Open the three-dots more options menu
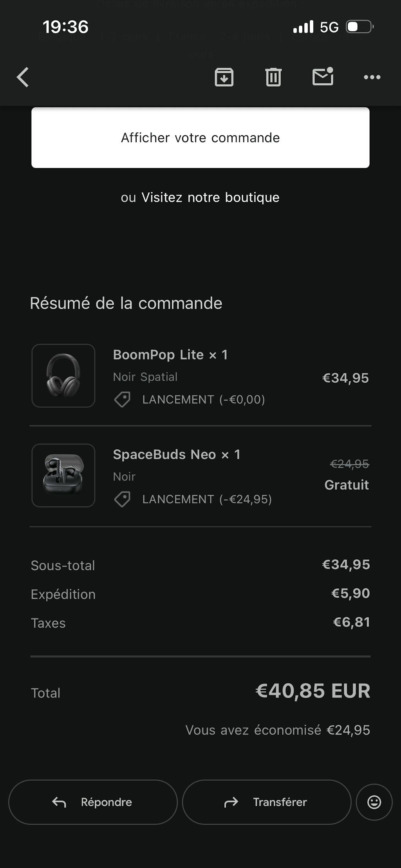 372,77
